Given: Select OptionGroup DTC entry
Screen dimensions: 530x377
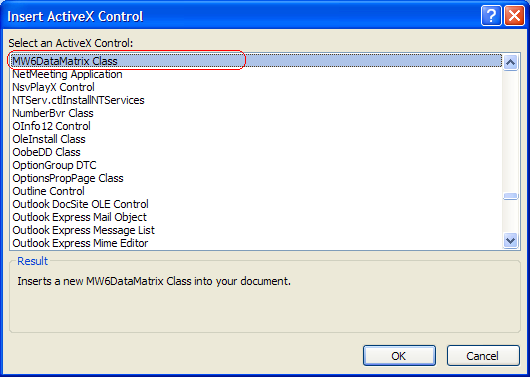Looking at the screenshot, I should click(256, 165).
